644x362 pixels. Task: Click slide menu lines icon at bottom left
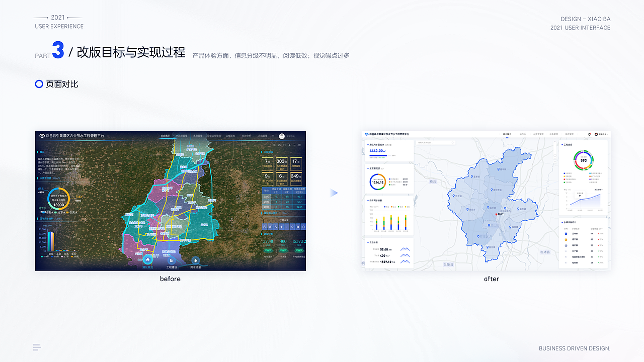[37, 347]
